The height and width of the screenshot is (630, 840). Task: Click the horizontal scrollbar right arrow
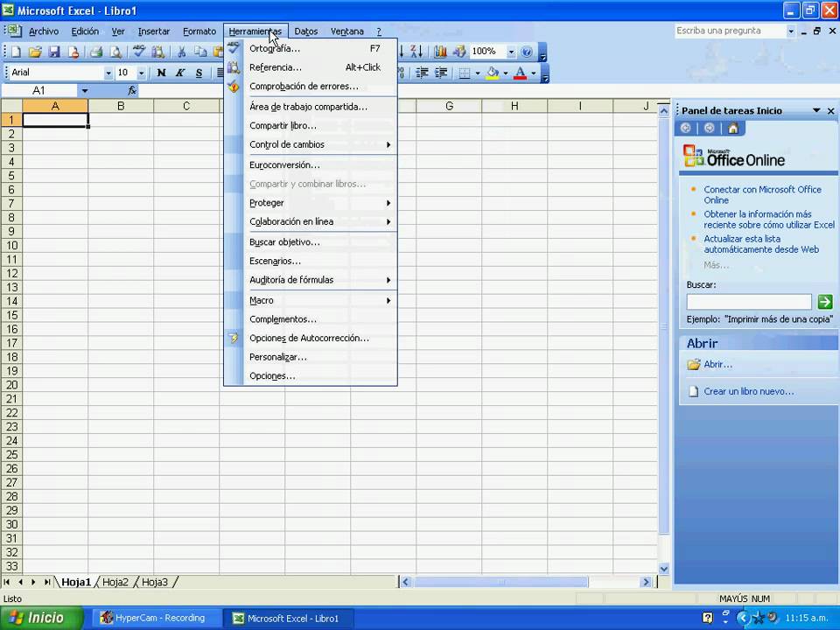pos(646,583)
